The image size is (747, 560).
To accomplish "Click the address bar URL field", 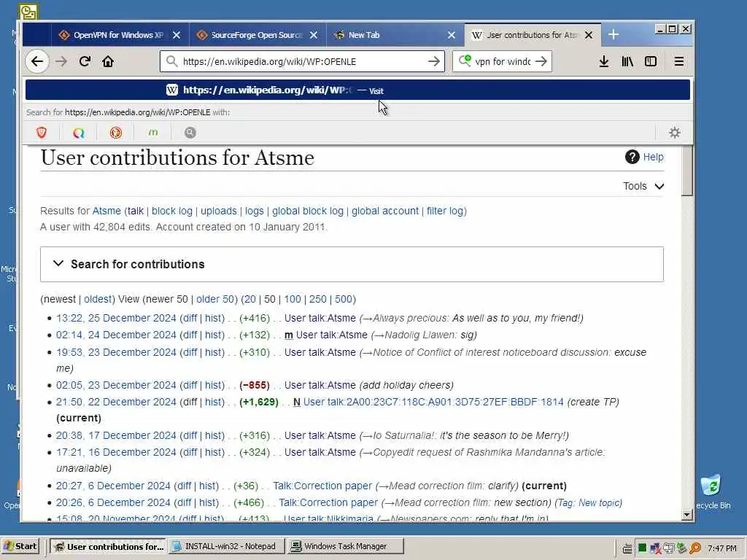I will tap(301, 61).
